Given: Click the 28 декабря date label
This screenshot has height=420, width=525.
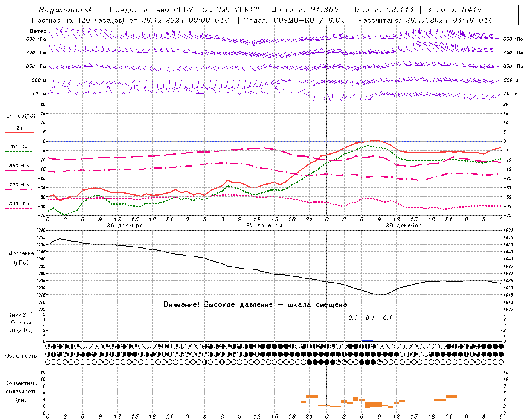Looking at the screenshot, I should point(404,226).
